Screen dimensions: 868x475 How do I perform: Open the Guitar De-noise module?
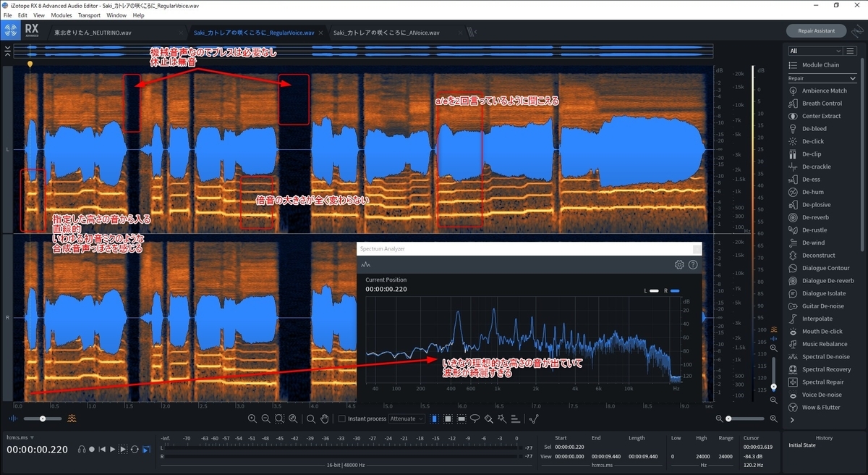click(822, 306)
